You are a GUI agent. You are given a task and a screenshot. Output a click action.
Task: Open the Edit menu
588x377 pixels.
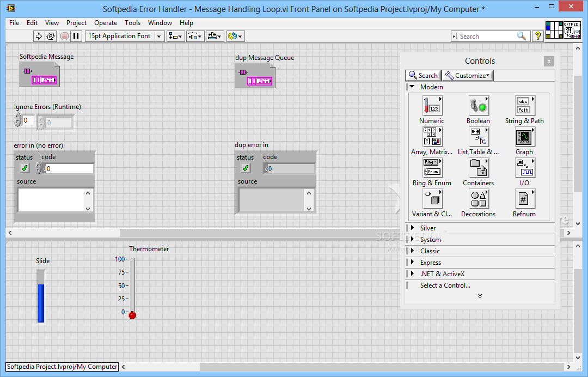(x=32, y=23)
